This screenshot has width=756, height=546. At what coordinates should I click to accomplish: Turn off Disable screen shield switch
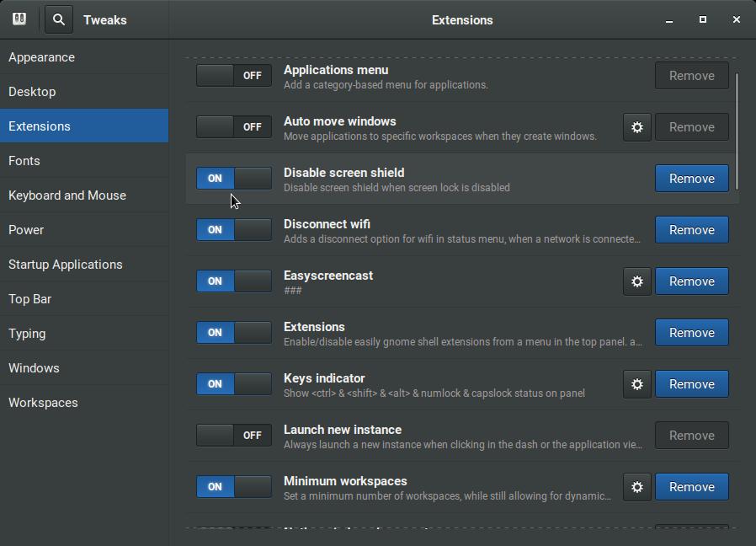pos(234,179)
